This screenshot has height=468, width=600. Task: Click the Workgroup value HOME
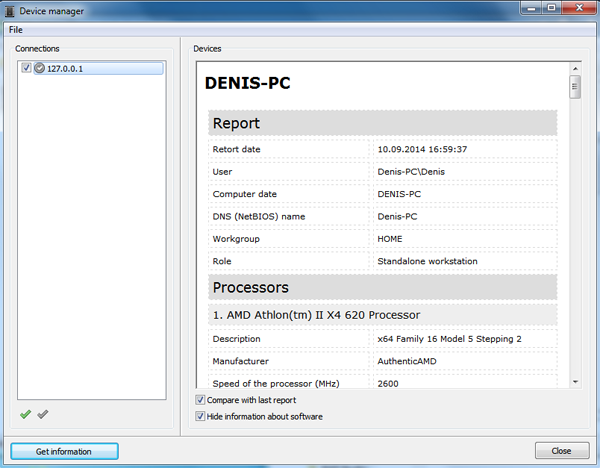tap(390, 239)
